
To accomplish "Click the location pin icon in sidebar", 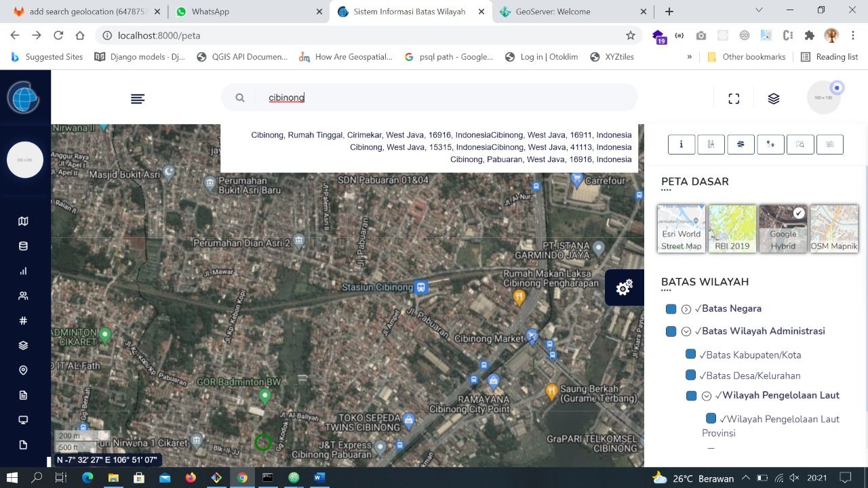I will coord(23,370).
